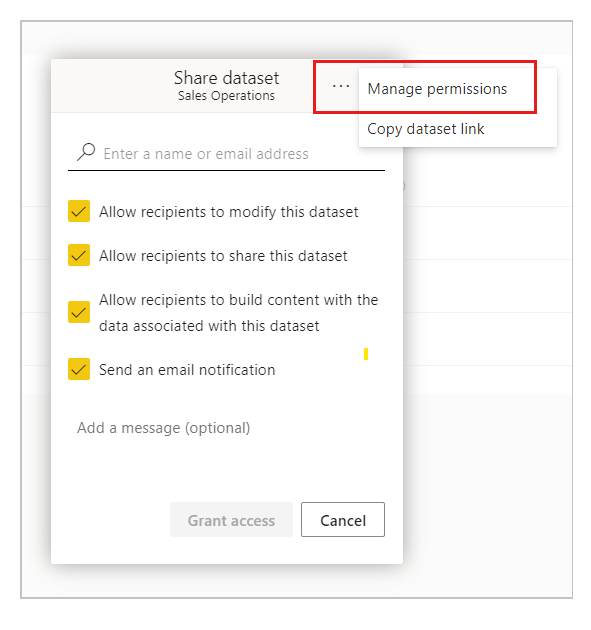
Task: Click the Send an email notification label
Action: pyautogui.click(x=187, y=370)
